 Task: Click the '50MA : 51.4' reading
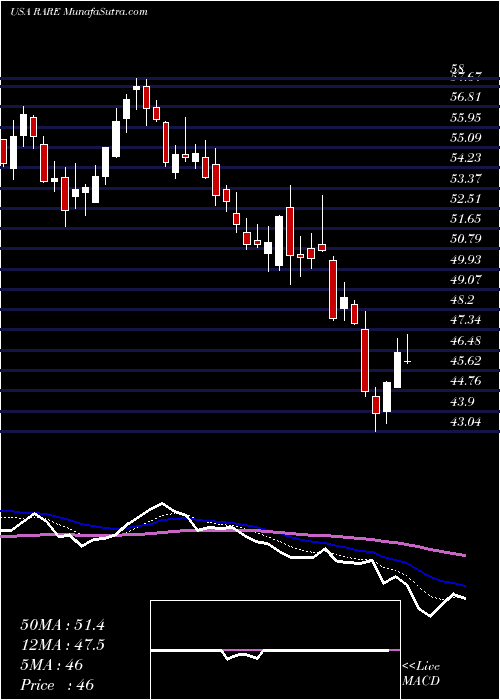pos(62,625)
